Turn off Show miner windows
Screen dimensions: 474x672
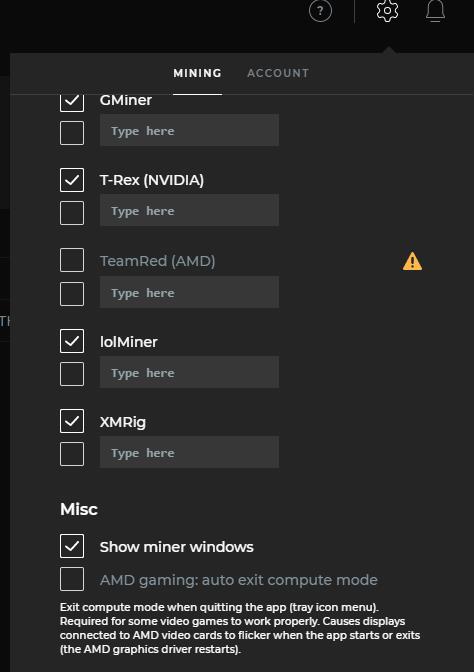tap(72, 546)
